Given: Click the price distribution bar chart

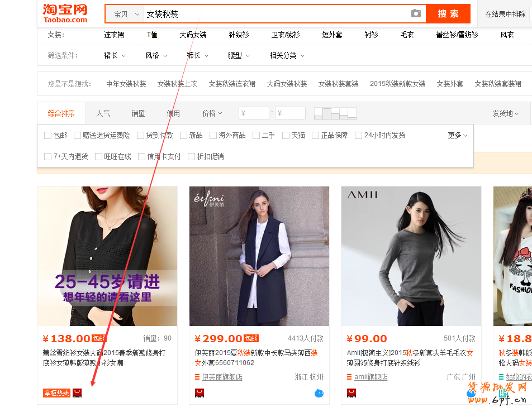Looking at the screenshot, I should coord(335,113).
